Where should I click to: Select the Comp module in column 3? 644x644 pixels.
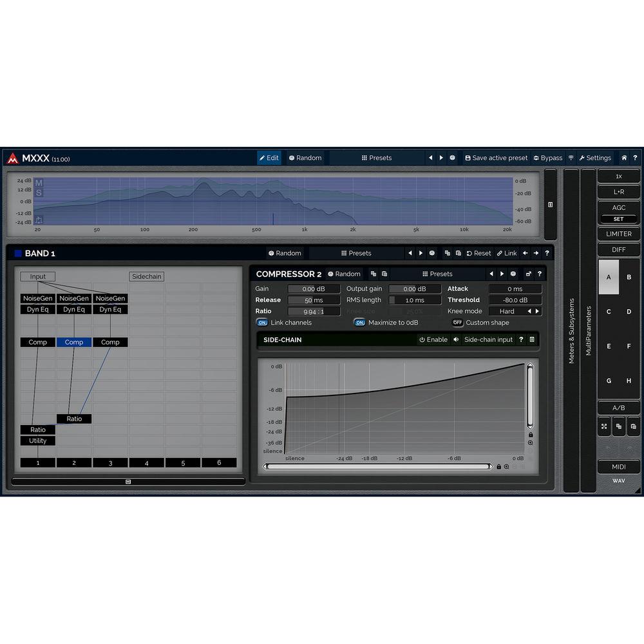click(110, 343)
